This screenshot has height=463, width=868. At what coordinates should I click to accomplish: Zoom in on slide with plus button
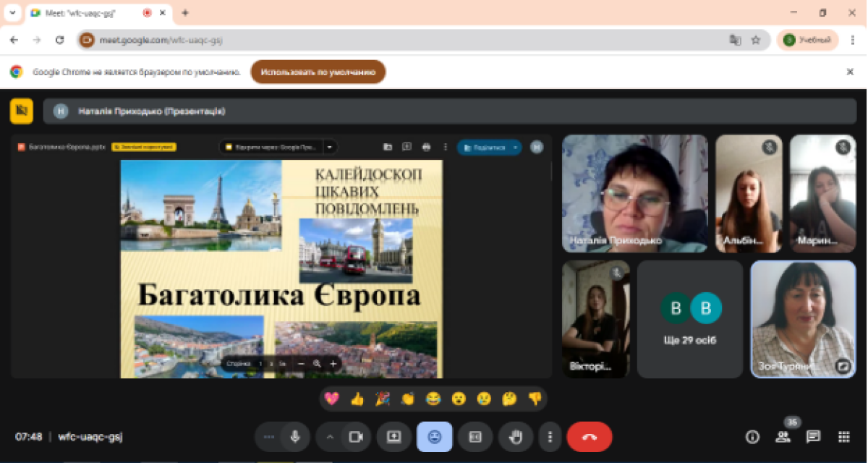point(333,364)
